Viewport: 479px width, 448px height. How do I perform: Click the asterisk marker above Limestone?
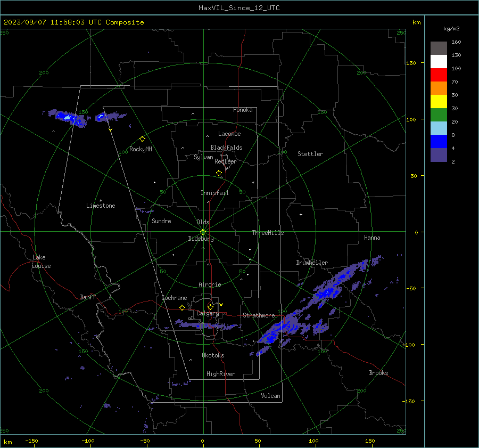coord(101,201)
